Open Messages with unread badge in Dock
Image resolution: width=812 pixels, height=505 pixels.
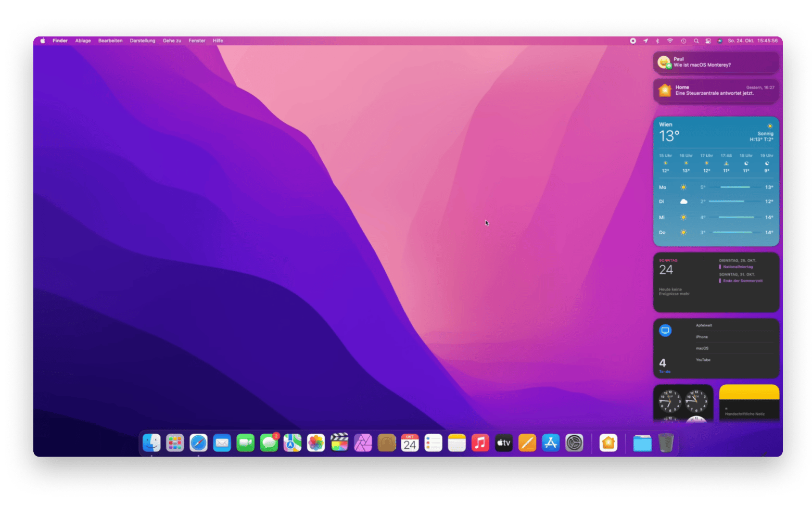coord(269,443)
